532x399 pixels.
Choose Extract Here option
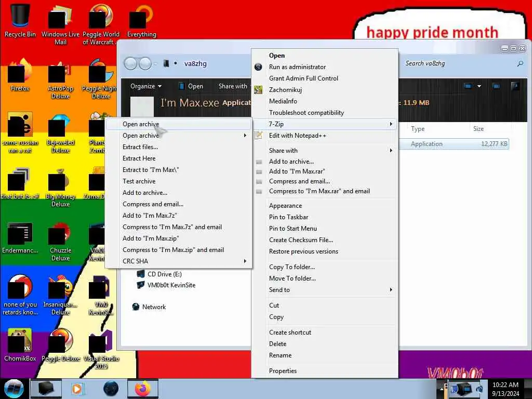(139, 158)
